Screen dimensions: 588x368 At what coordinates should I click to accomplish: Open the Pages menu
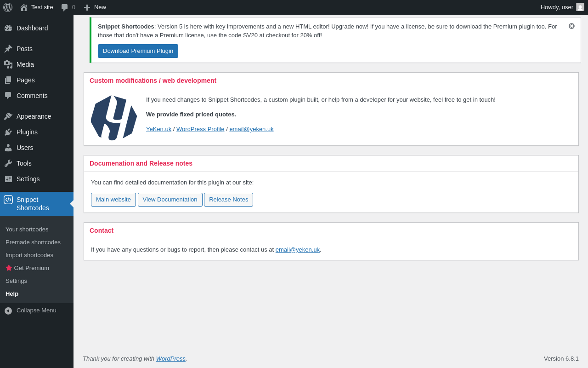coord(37,80)
